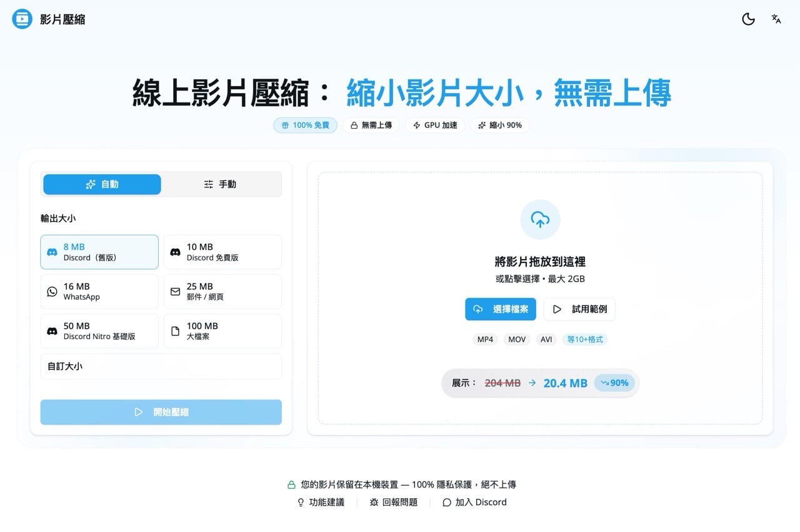Click the cloud upload icon
The image size is (800, 532).
click(x=540, y=219)
